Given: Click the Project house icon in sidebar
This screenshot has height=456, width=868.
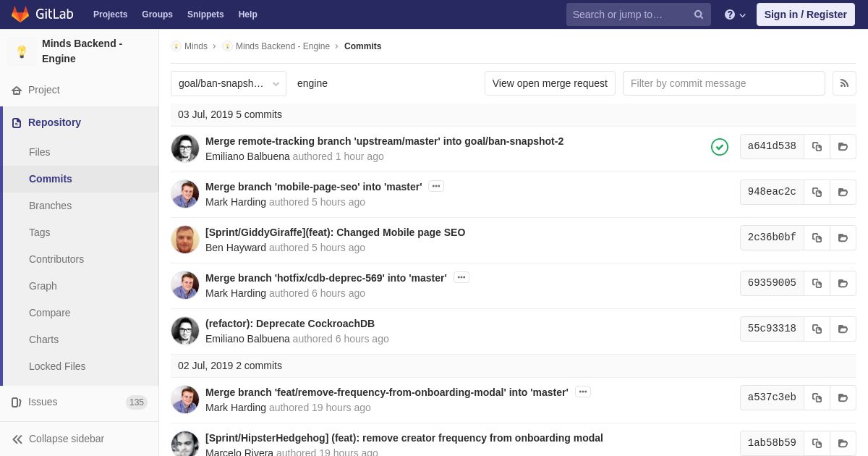Looking at the screenshot, I should click(x=17, y=90).
